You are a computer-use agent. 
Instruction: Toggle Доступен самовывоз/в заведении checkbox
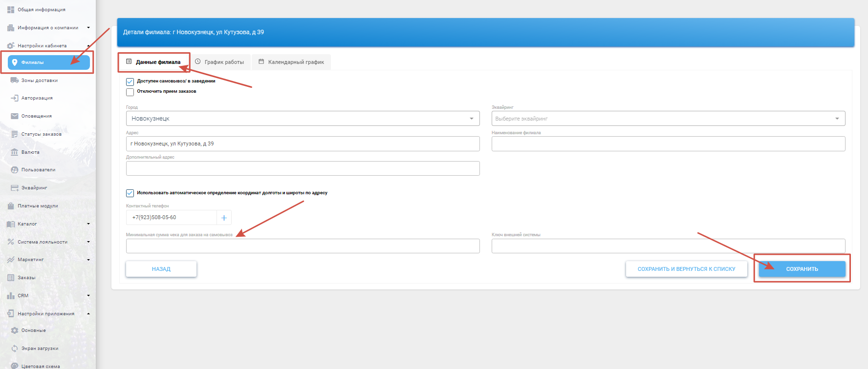point(130,82)
